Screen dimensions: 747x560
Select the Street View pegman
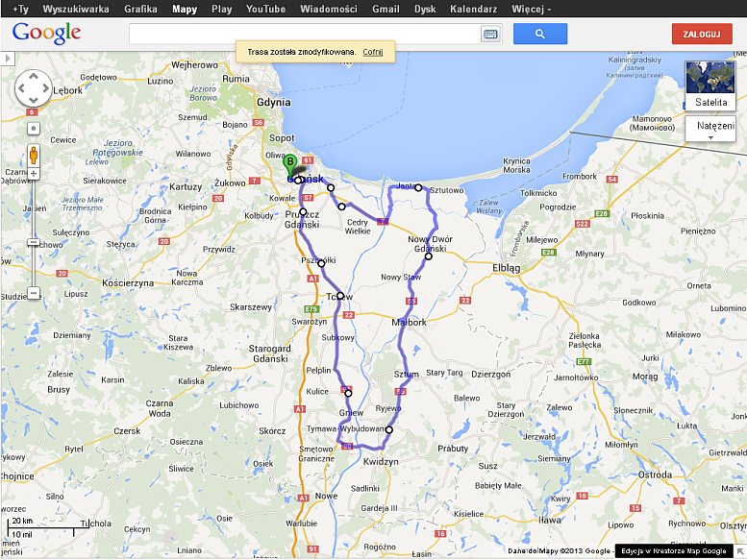pos(34,154)
